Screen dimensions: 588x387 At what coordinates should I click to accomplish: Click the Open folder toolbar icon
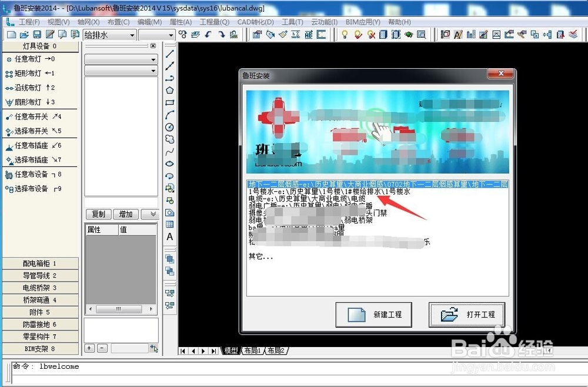(x=24, y=35)
